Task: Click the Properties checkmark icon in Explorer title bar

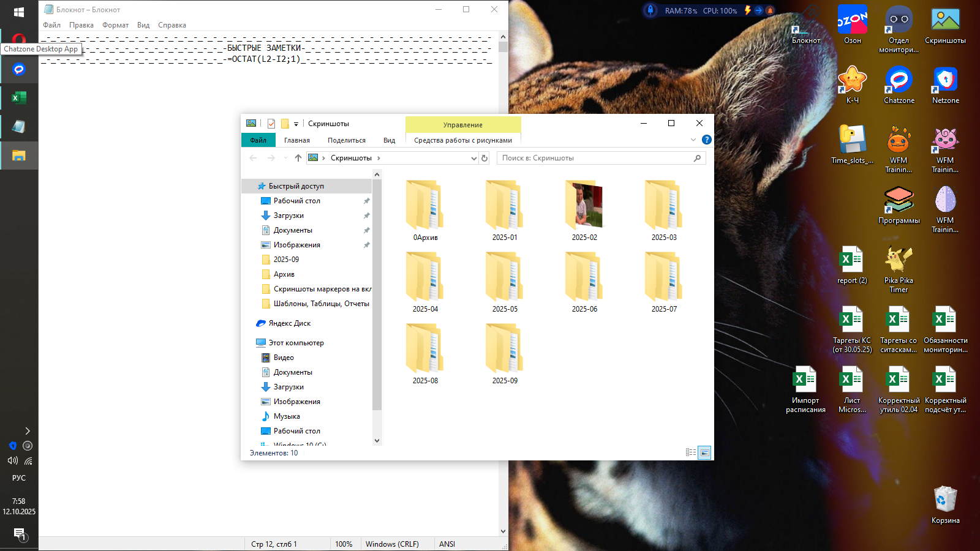Action: pos(271,124)
